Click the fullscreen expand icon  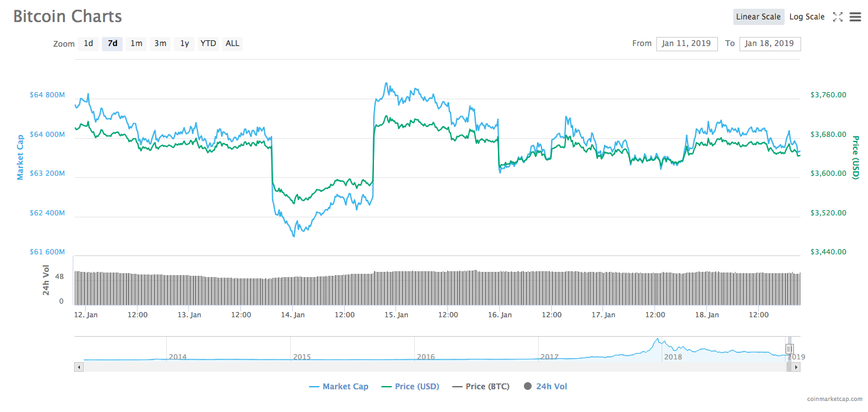click(837, 16)
